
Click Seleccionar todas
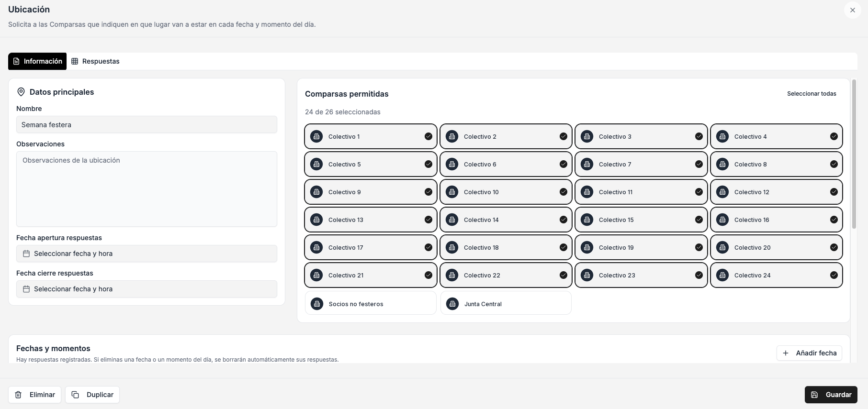point(812,94)
